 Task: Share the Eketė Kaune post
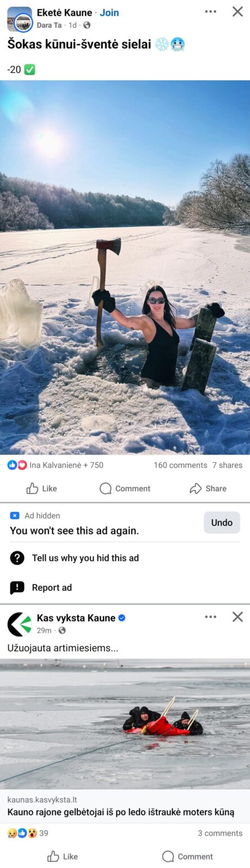(x=208, y=488)
